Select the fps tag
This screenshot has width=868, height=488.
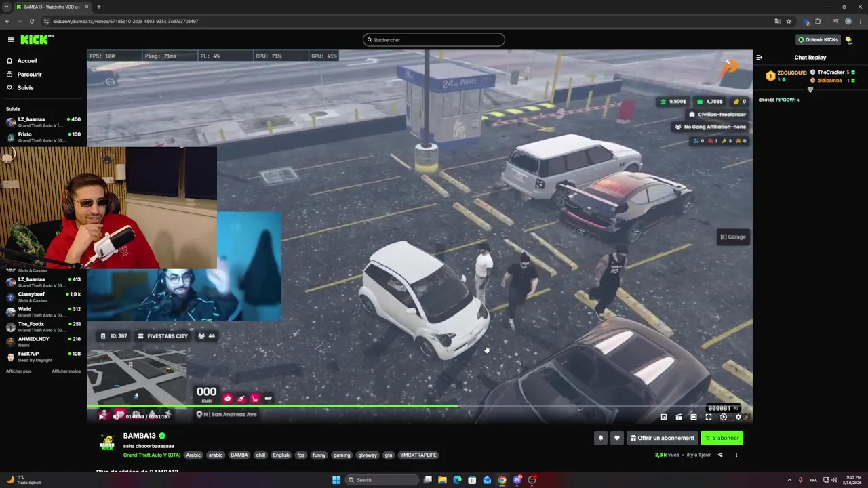[x=300, y=455]
